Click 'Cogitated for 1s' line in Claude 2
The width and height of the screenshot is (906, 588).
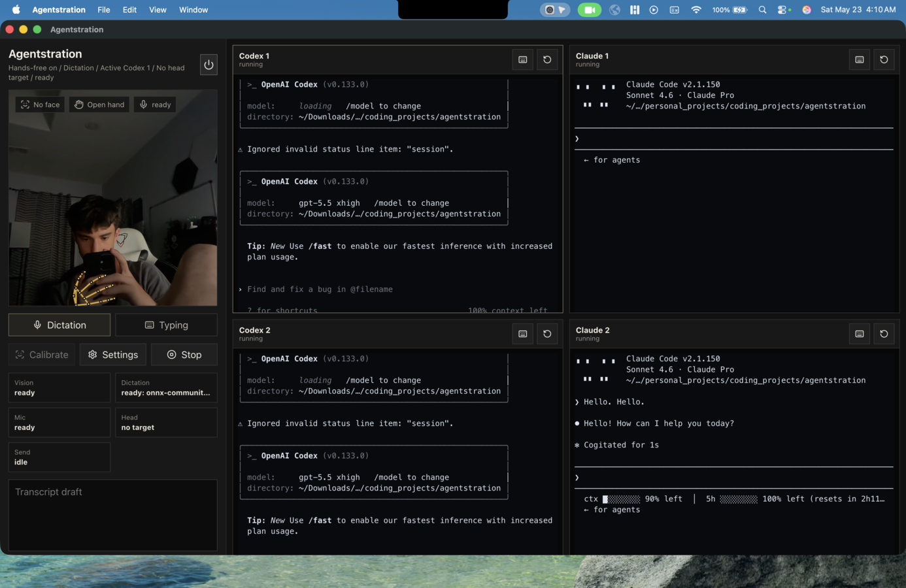(x=621, y=445)
